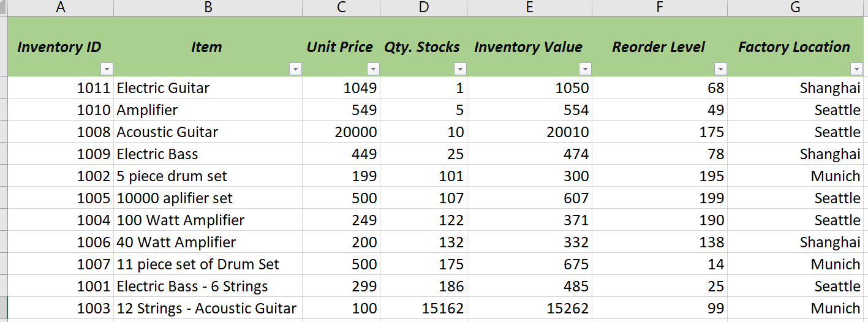Select column E header
Viewport: 868px width, 322px height.
529,7
